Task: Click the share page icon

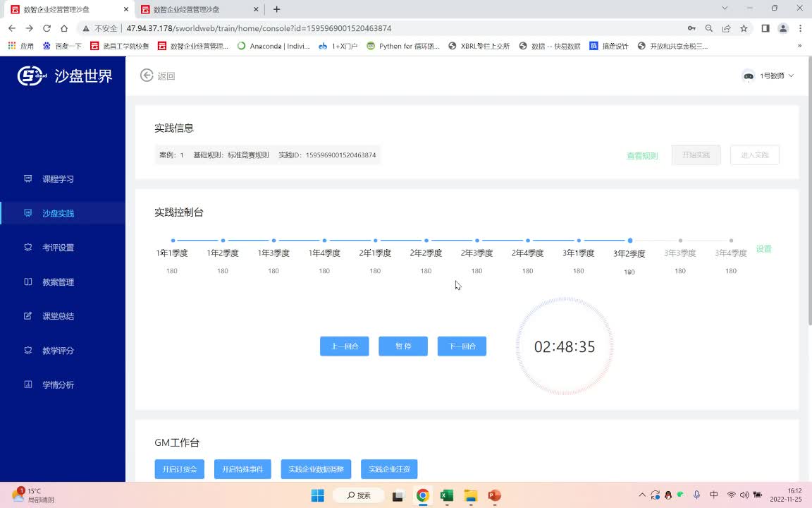Action: pyautogui.click(x=727, y=28)
